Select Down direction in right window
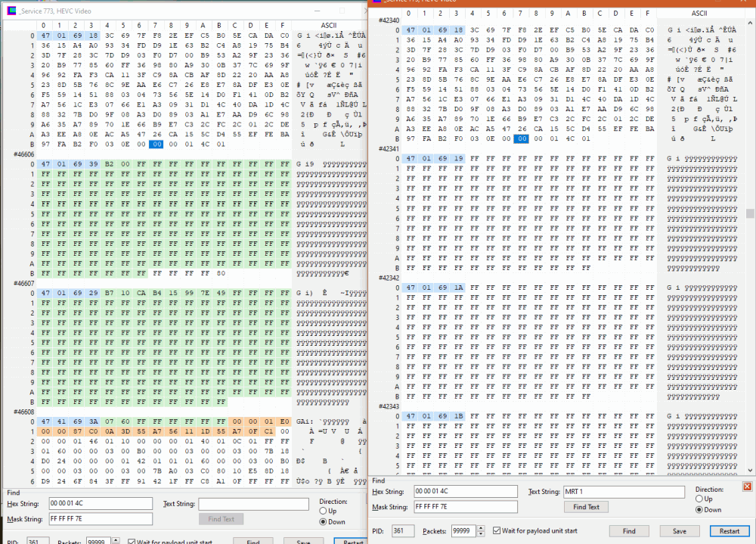Screen dimensions: 756x544 (x=699, y=510)
